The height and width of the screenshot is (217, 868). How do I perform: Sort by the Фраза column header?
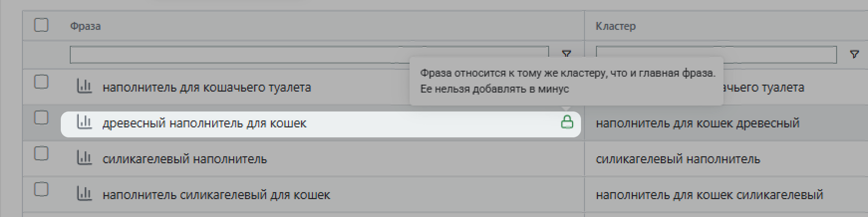85,26
